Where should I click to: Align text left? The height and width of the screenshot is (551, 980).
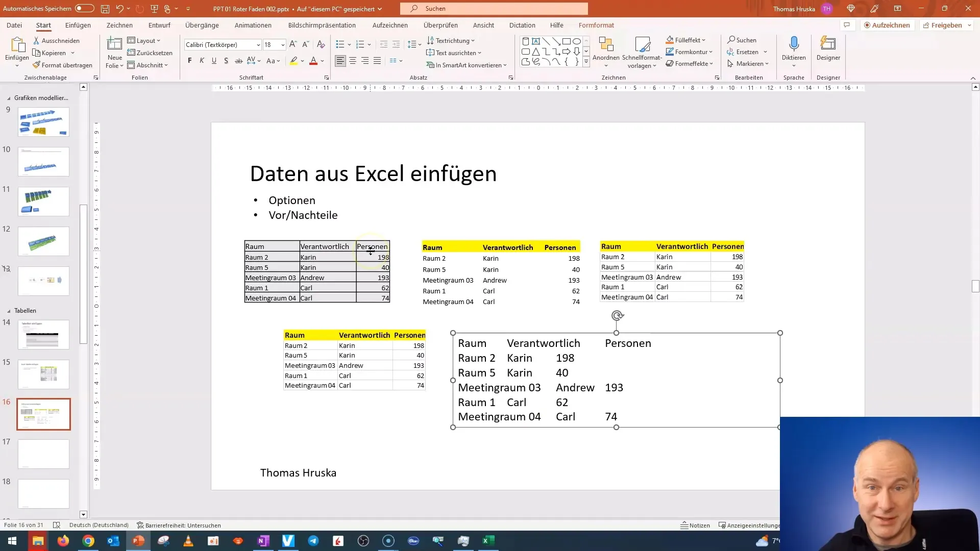340,61
